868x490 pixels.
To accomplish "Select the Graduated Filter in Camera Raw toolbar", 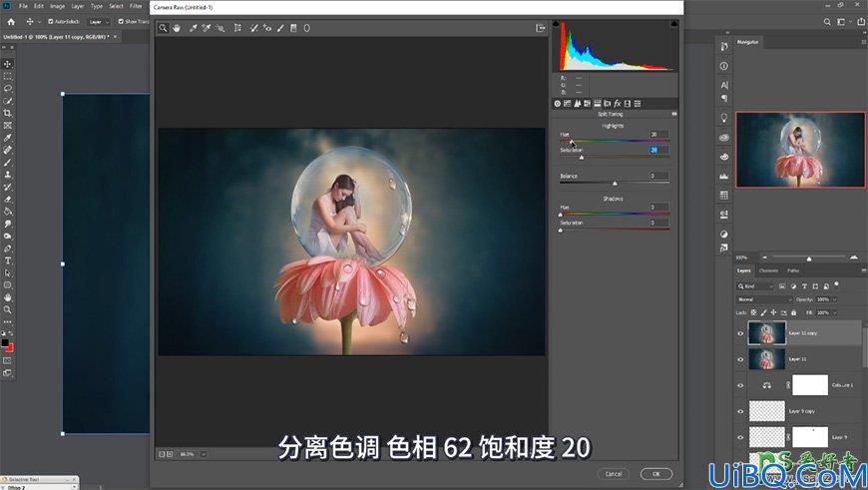I will click(293, 28).
